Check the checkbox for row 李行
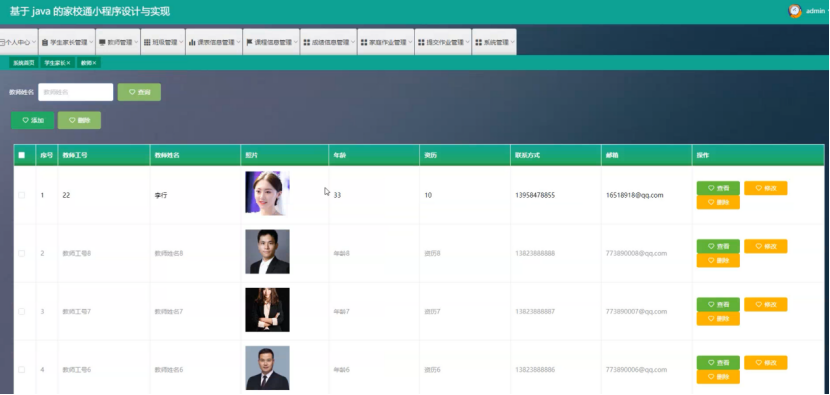Image resolution: width=830 pixels, height=395 pixels. pyautogui.click(x=22, y=195)
